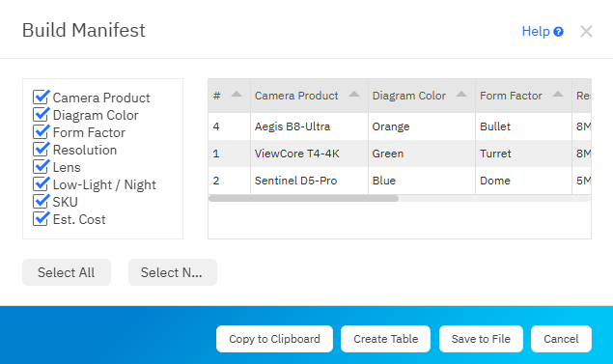Sort by the # column arrow

click(237, 95)
